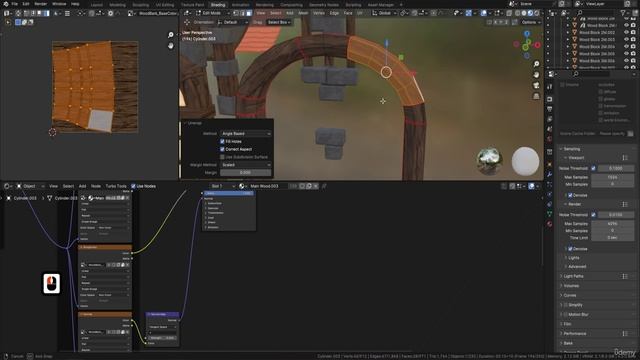The image size is (640, 360).
Task: Open the Render menu
Action: [x=40, y=4]
